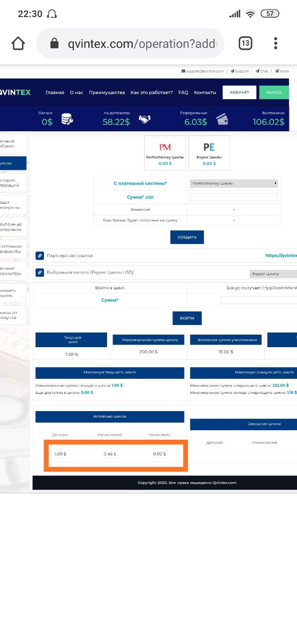Image resolution: width=297 pixels, height=644 pixels.
Task: Tap the lock icon in address bar
Action: tap(55, 44)
